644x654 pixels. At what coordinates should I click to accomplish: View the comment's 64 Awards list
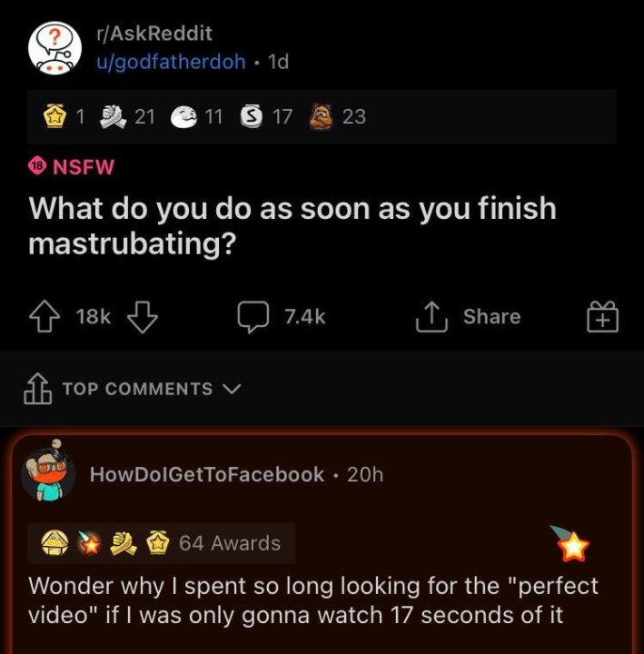click(229, 543)
